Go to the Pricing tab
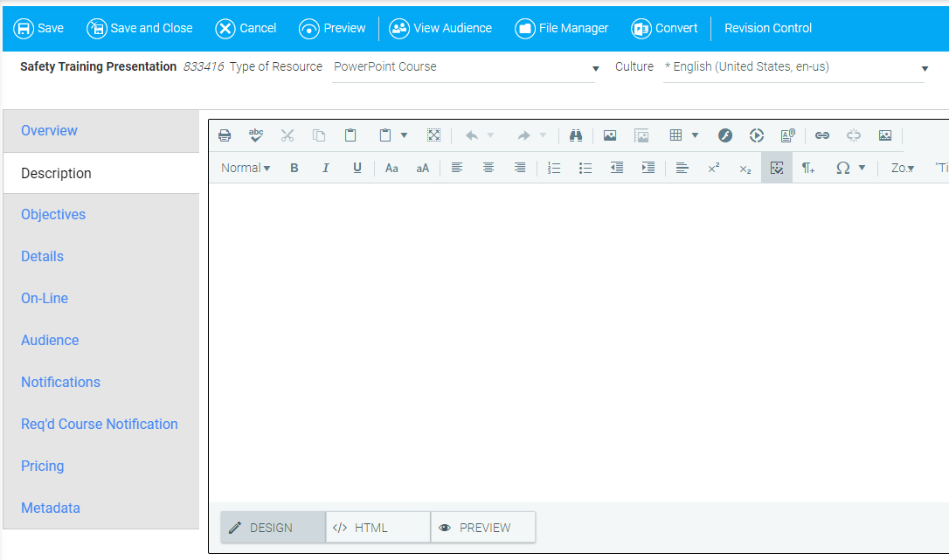The width and height of the screenshot is (949, 560). 42,467
